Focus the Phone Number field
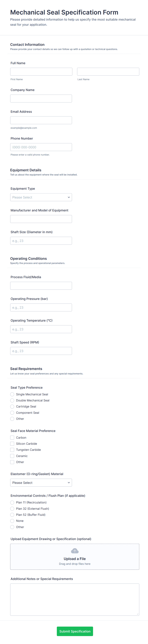The width and height of the screenshot is (148, 644). (41, 147)
